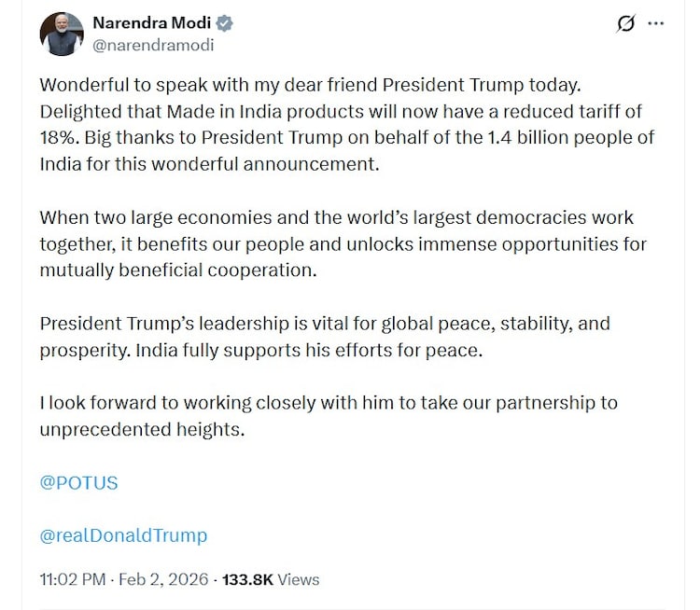Click the 133.8K view count number

(x=246, y=579)
